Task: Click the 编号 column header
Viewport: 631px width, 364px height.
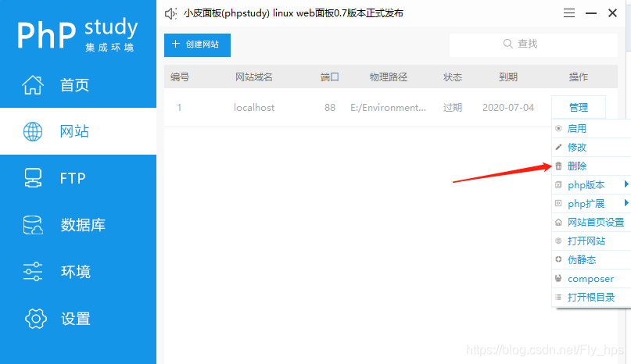Action: 180,77
